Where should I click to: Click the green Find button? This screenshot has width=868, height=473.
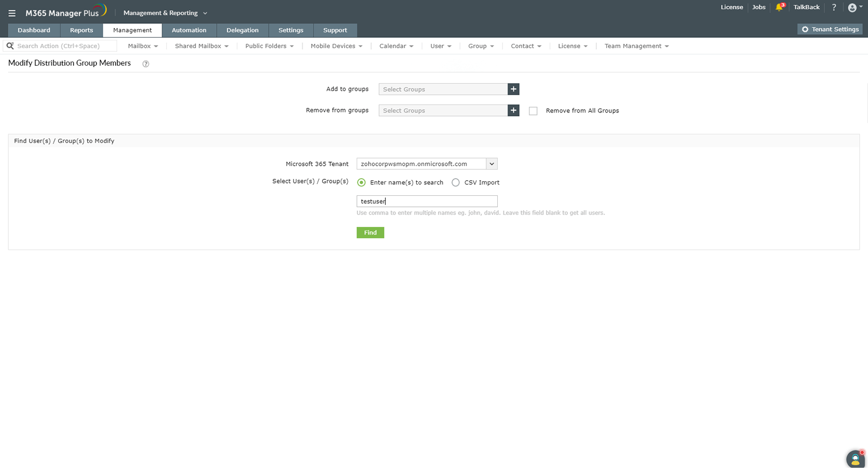(x=370, y=233)
